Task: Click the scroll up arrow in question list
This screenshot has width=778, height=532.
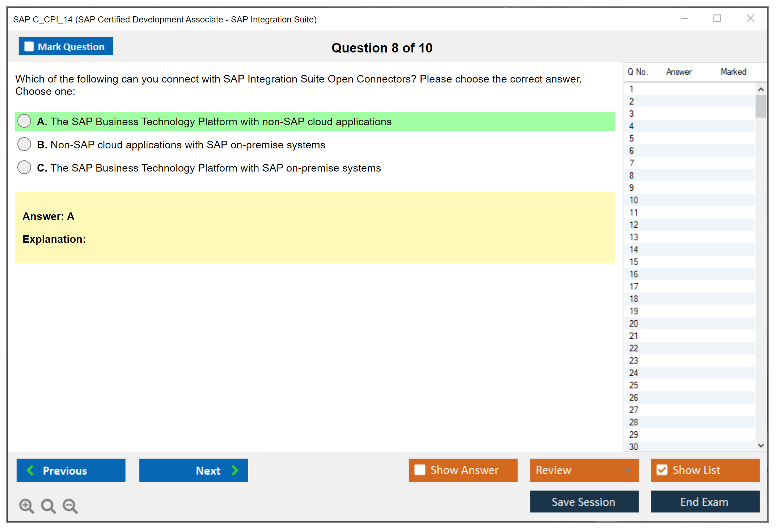Action: coord(761,89)
